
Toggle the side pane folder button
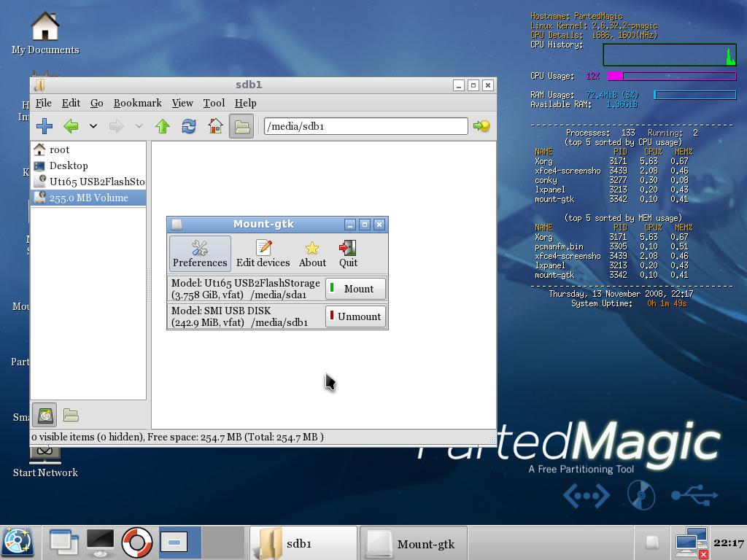[241, 126]
